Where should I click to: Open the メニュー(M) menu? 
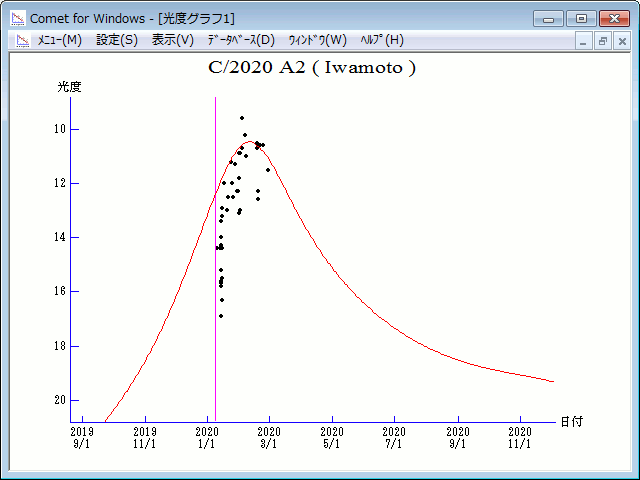[x=60, y=40]
